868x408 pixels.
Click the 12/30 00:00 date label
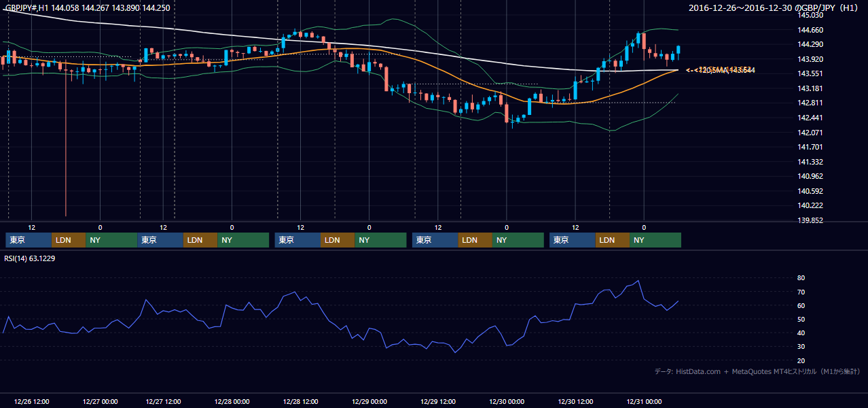507,402
